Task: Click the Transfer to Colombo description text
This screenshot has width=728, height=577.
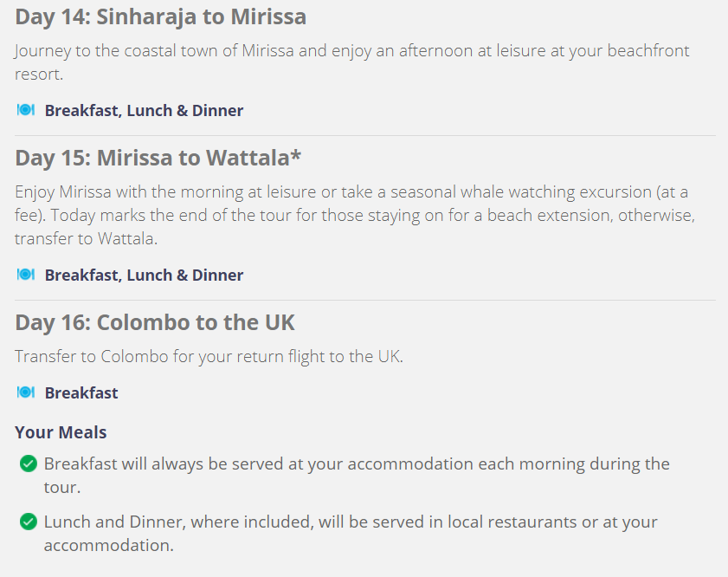Action: pos(209,357)
